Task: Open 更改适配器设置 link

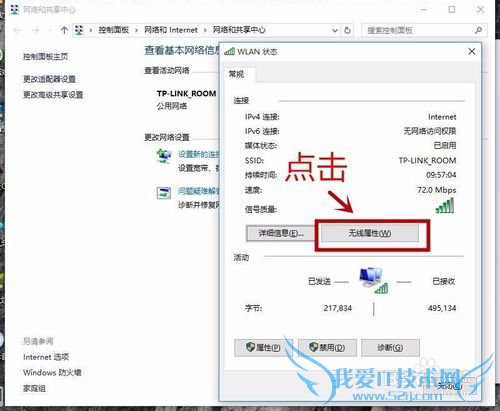Action: coord(49,79)
